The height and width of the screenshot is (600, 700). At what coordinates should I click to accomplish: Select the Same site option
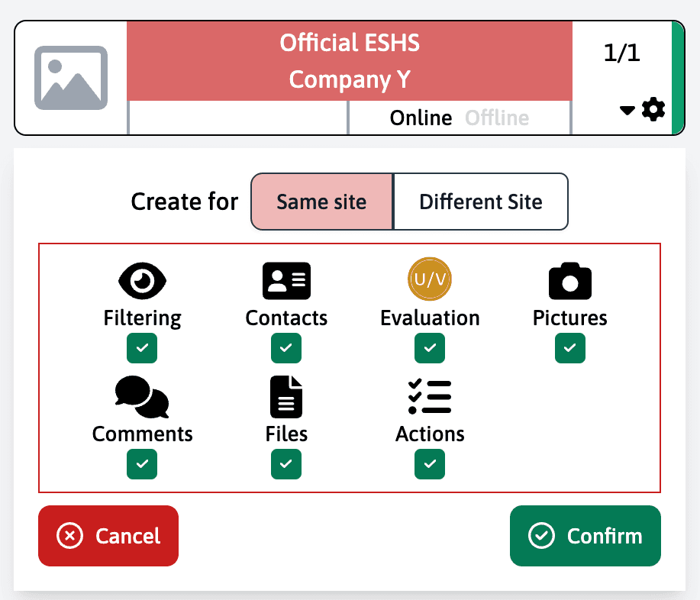[321, 202]
